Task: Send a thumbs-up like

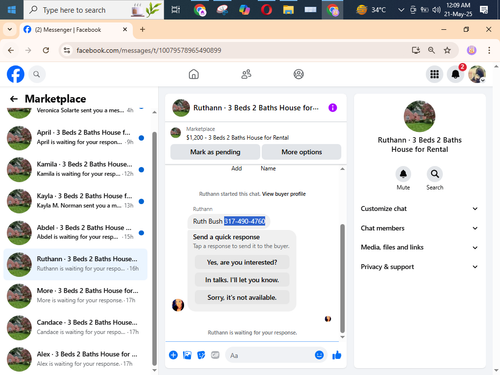Action: (337, 355)
